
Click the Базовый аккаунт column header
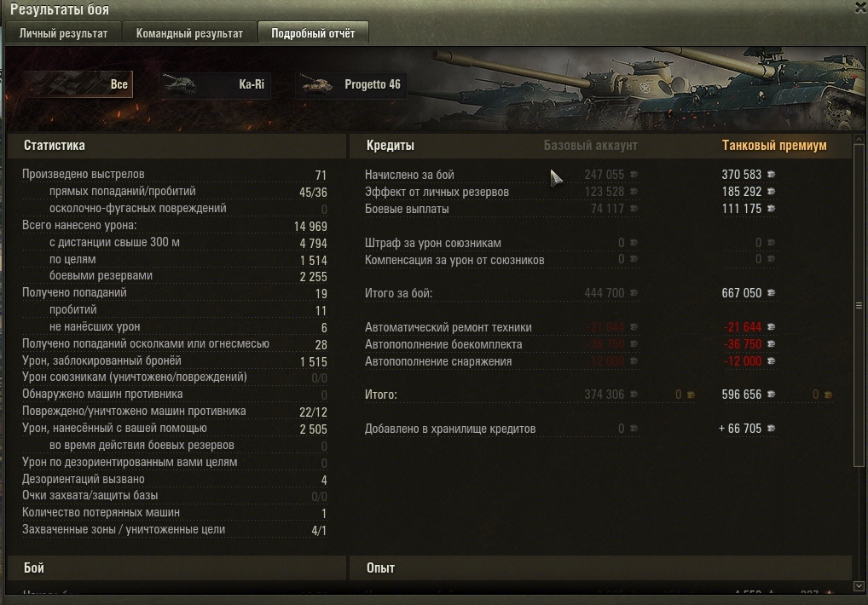tap(590, 146)
